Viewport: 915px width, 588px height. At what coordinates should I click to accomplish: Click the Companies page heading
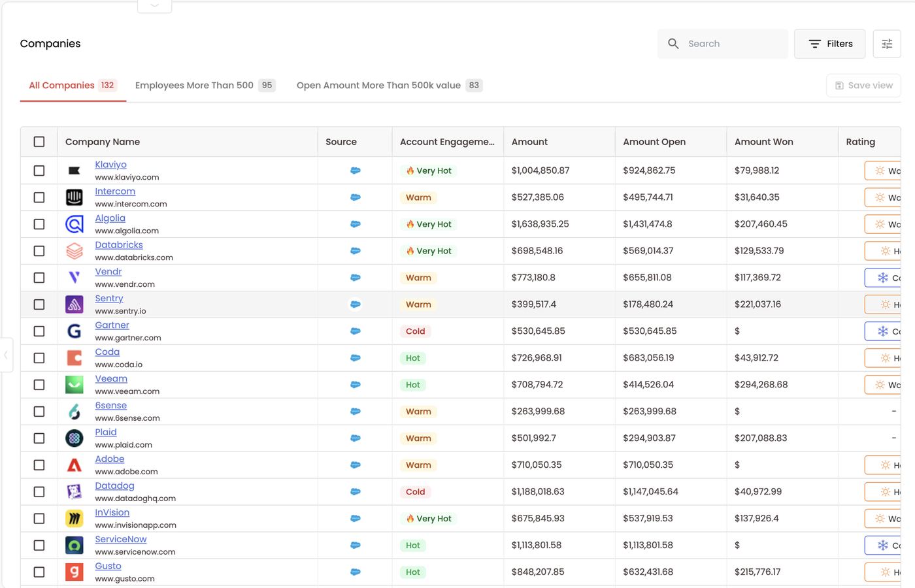point(50,44)
